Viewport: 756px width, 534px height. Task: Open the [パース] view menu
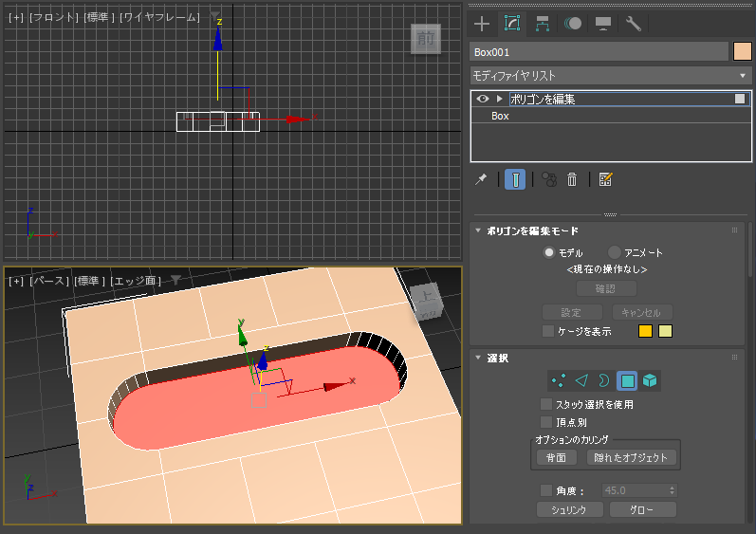click(x=49, y=281)
